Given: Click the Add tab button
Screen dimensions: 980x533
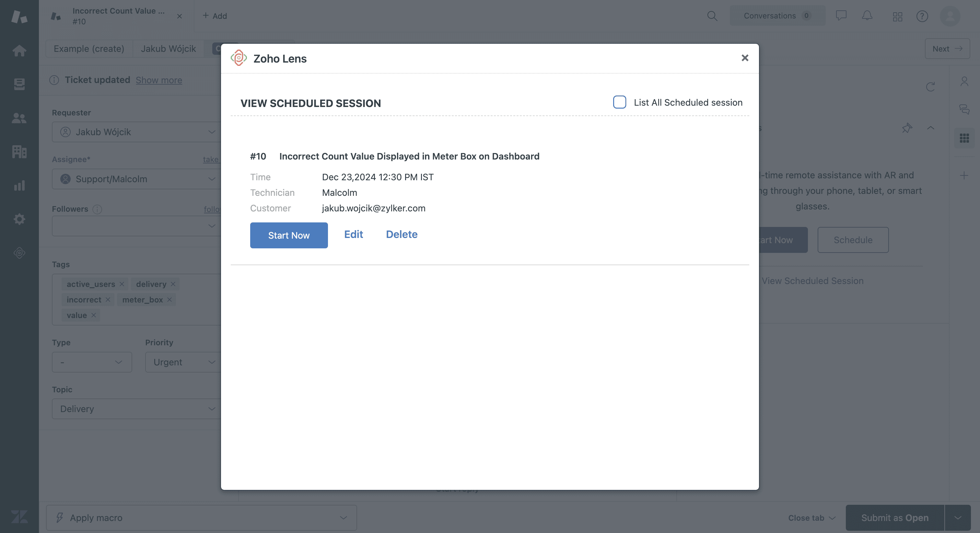Looking at the screenshot, I should click(215, 16).
